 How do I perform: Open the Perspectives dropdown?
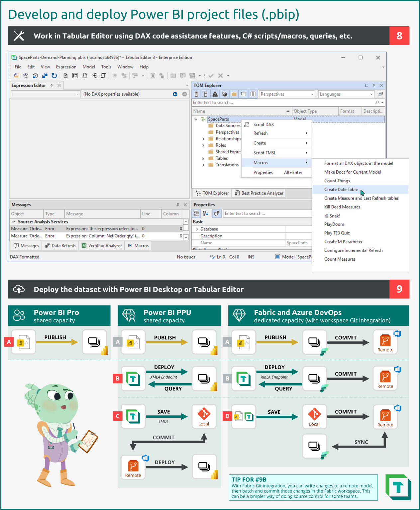pos(287,94)
